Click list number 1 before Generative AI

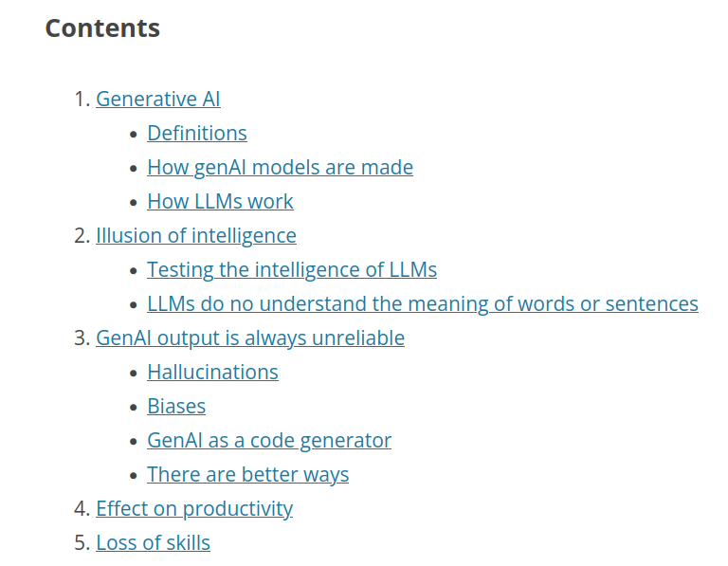pyautogui.click(x=81, y=99)
